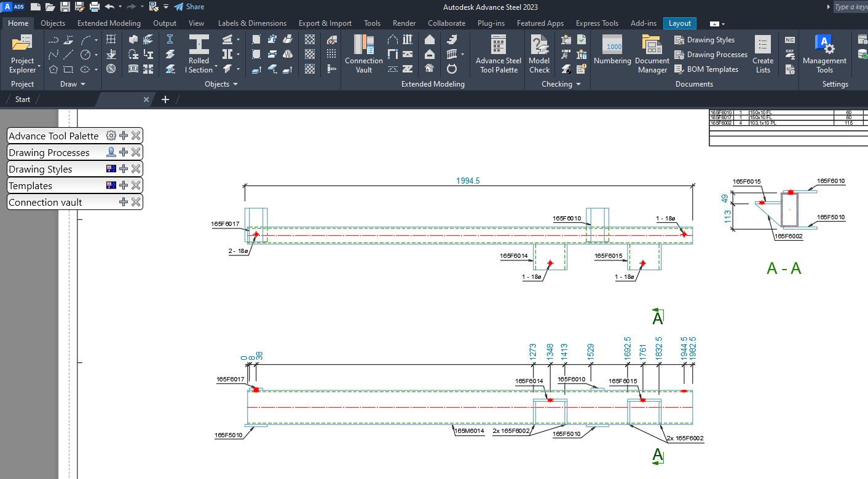Expand the Checking panel dropdown

click(578, 84)
